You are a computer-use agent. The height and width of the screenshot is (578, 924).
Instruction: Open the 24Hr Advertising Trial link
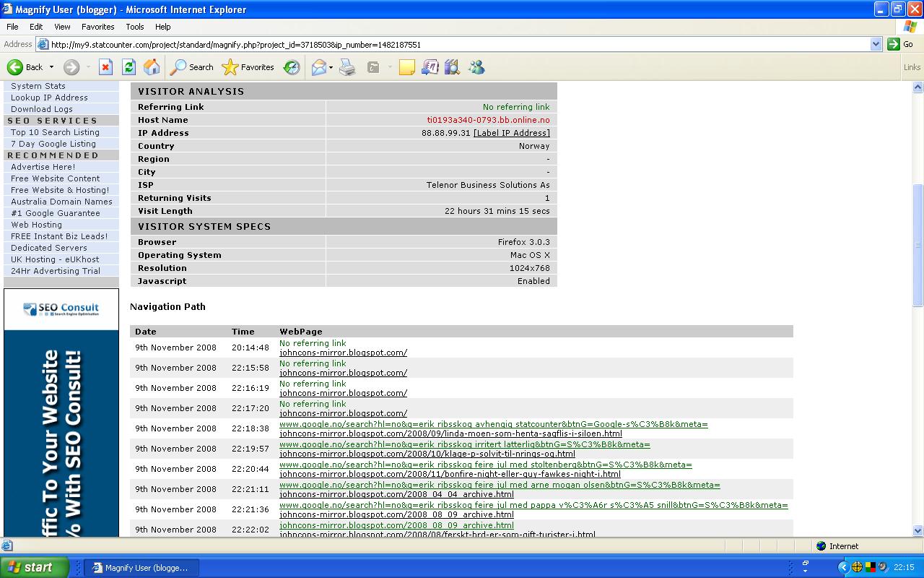pyautogui.click(x=56, y=271)
